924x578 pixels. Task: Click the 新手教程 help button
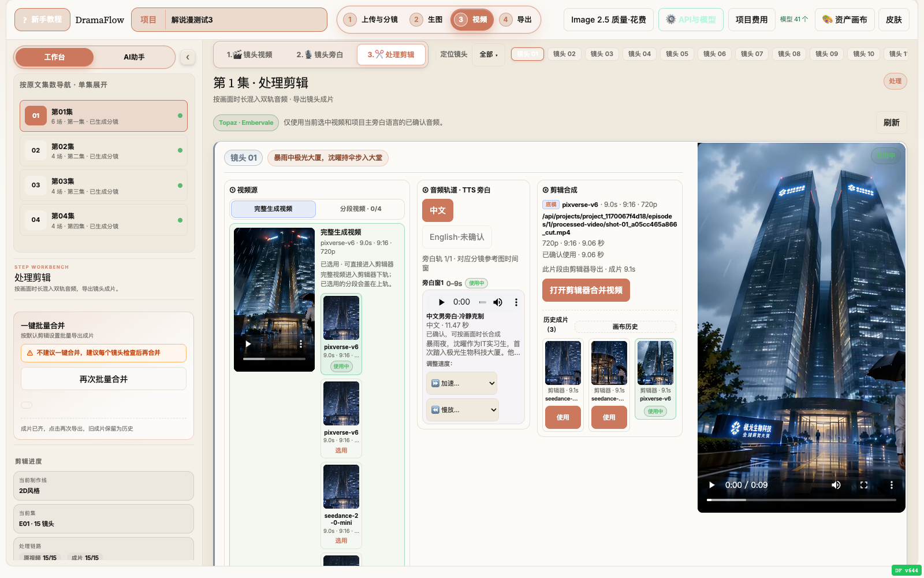pos(42,20)
